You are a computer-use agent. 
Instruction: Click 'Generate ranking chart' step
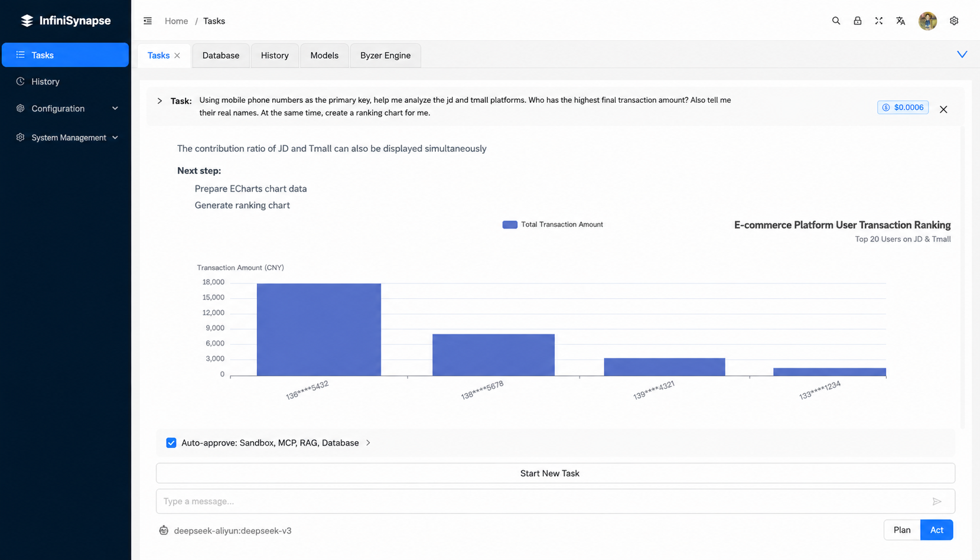(242, 206)
